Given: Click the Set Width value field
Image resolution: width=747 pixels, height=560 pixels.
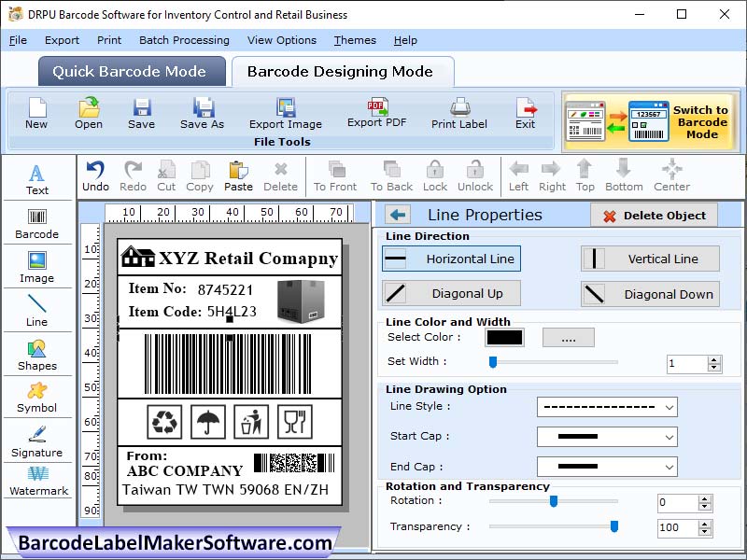Looking at the screenshot, I should 687,364.
